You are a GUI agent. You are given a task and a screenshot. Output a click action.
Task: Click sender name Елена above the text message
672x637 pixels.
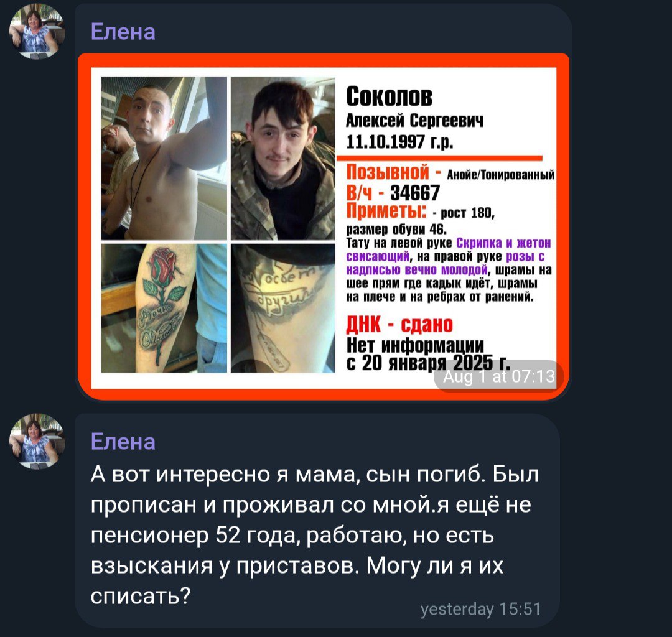point(123,442)
